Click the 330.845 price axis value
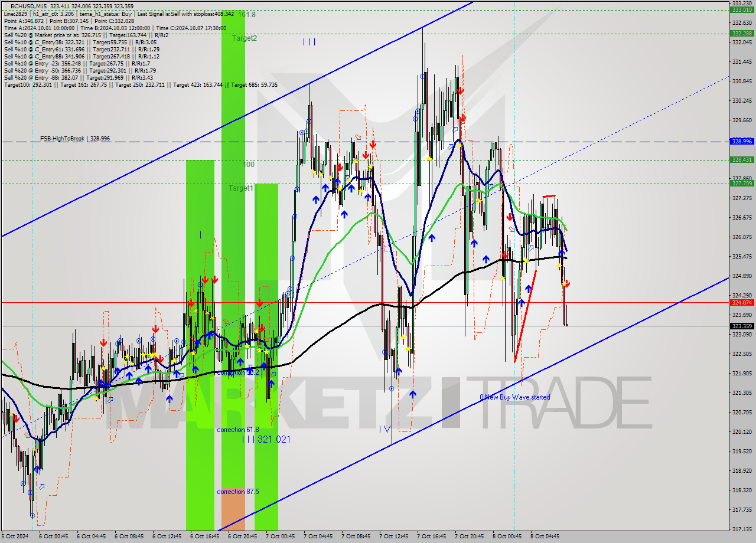The image size is (756, 543). tap(741, 81)
